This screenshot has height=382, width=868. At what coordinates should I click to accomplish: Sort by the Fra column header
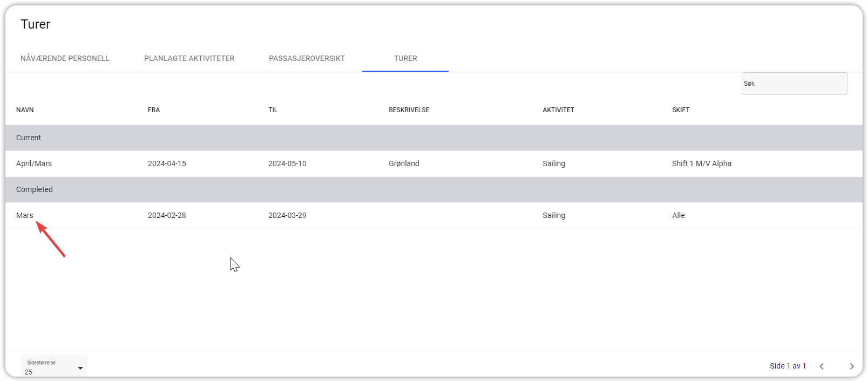tap(154, 110)
